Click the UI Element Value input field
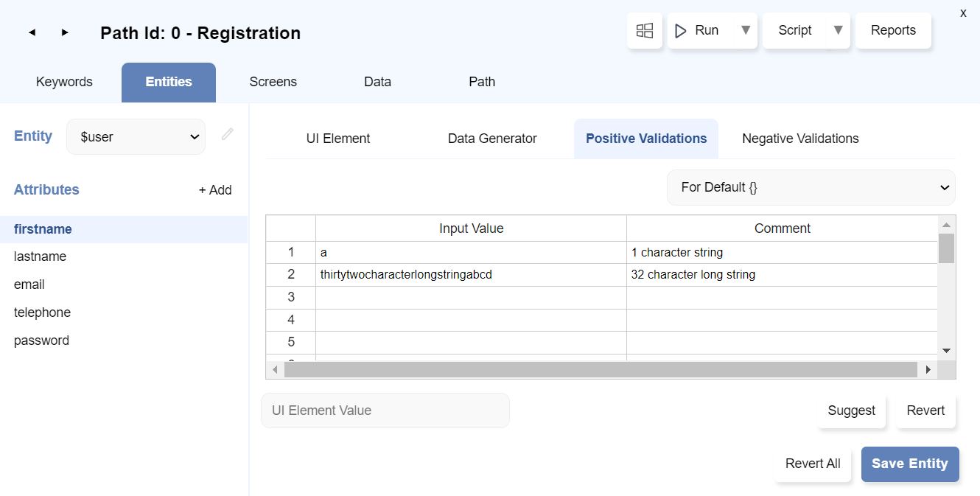The height and width of the screenshot is (496, 980). point(385,411)
